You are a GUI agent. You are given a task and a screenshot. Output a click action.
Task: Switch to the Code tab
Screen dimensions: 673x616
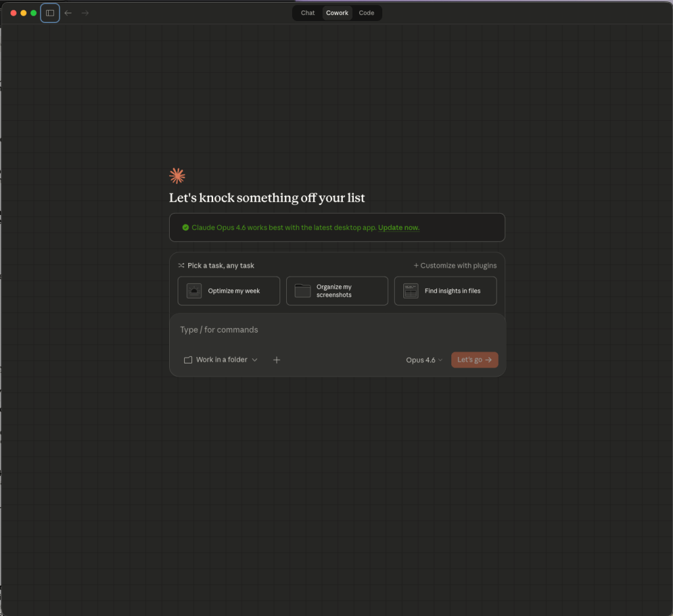point(366,13)
